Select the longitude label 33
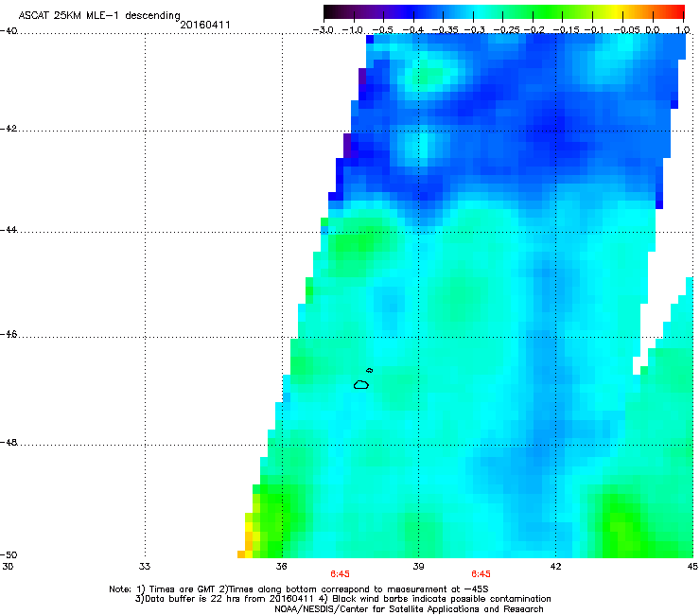The height and width of the screenshot is (615, 700). [145, 567]
